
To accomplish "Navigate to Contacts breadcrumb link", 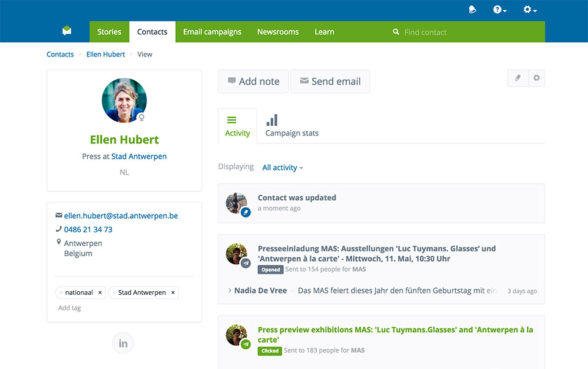I will tap(60, 55).
